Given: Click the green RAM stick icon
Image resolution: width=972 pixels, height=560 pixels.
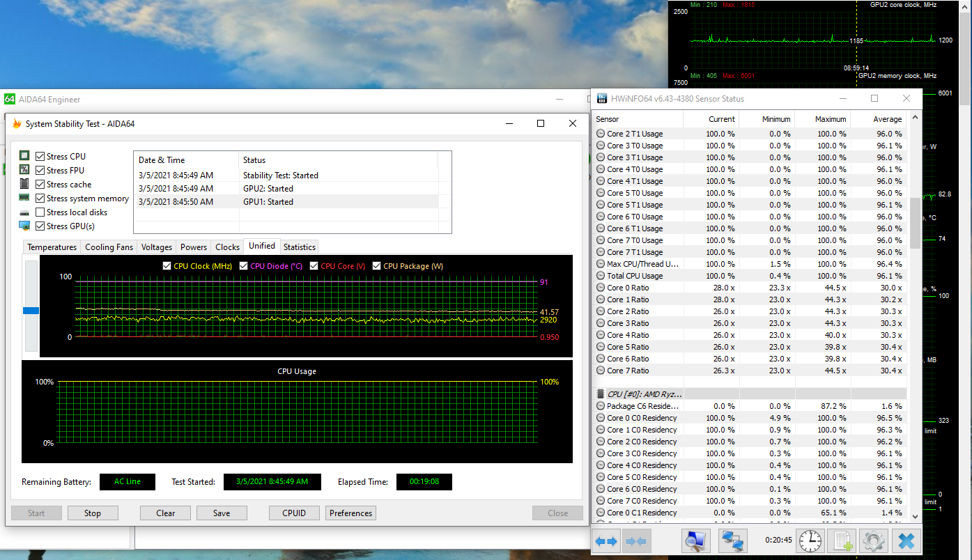Looking at the screenshot, I should tap(24, 198).
